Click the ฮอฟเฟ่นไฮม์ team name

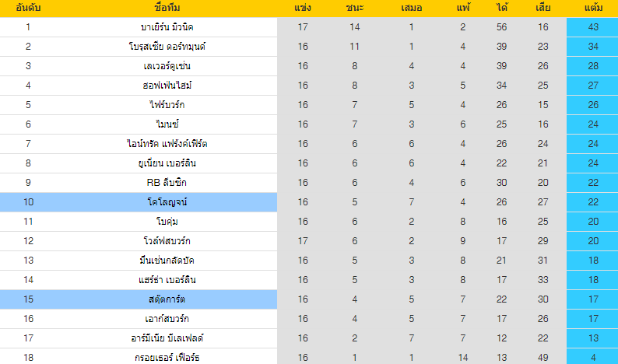pyautogui.click(x=167, y=86)
